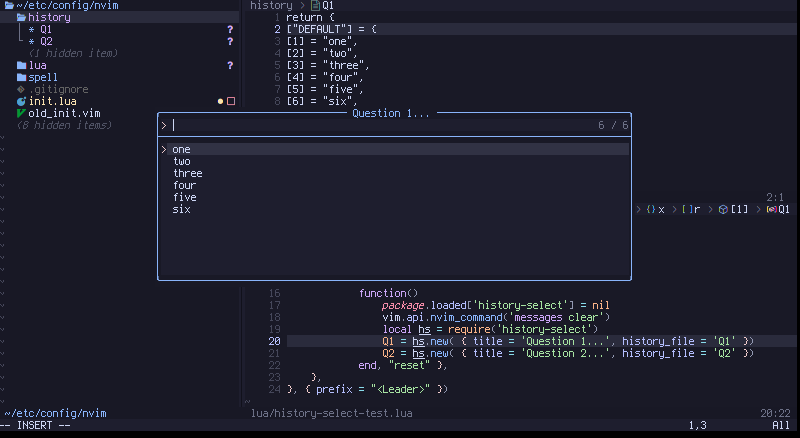This screenshot has height=438, width=800.
Task: Open old_init.vim from the file tree
Action: tap(64, 113)
